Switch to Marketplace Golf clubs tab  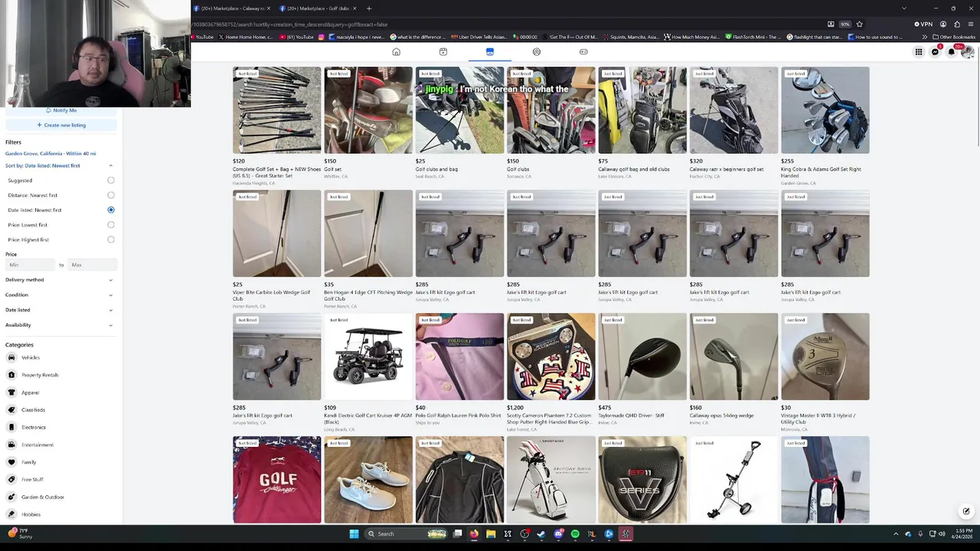318,8
